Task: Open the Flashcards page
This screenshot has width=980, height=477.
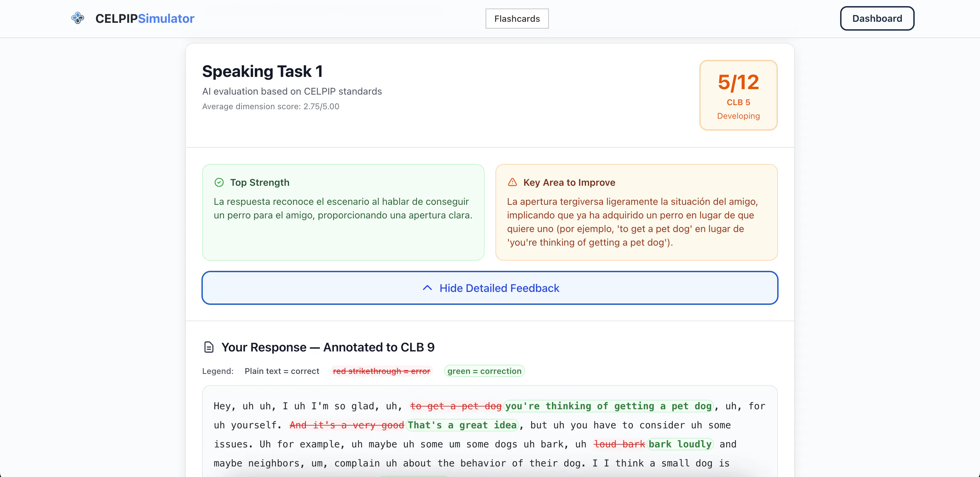Action: tap(517, 19)
